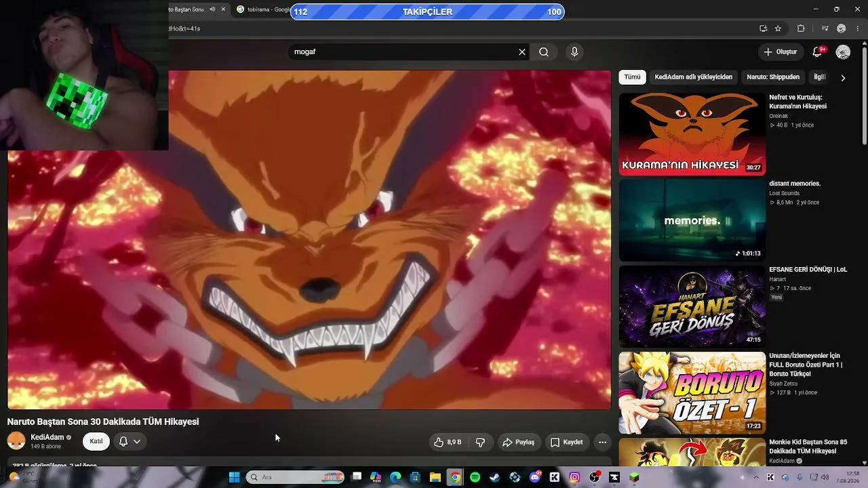Select the KediAdam adlı yükleyiciden chip

(693, 77)
